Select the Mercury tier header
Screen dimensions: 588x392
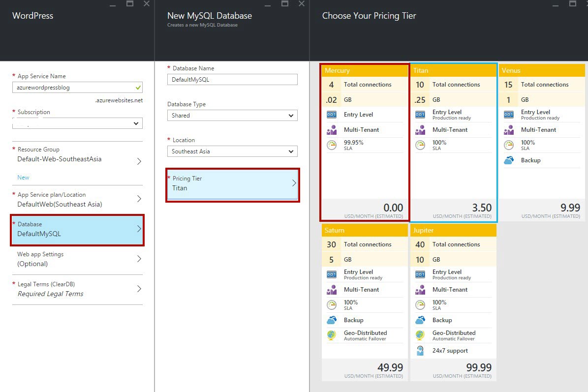tap(365, 70)
